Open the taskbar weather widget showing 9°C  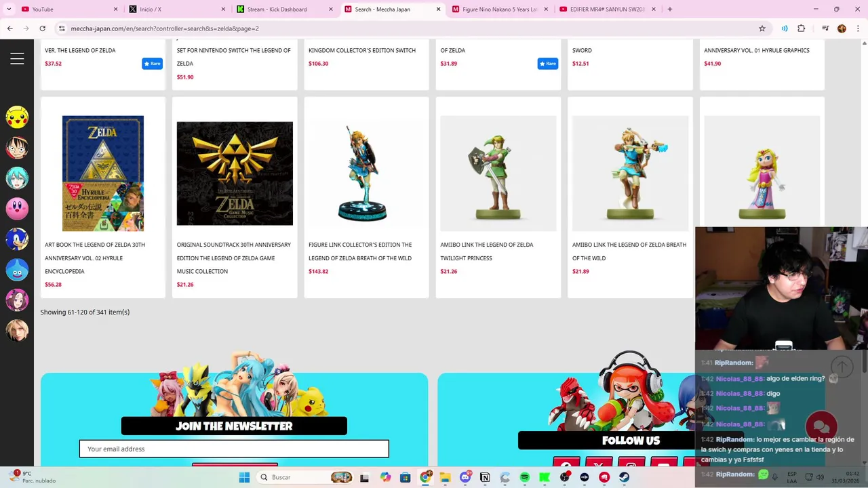33,477
